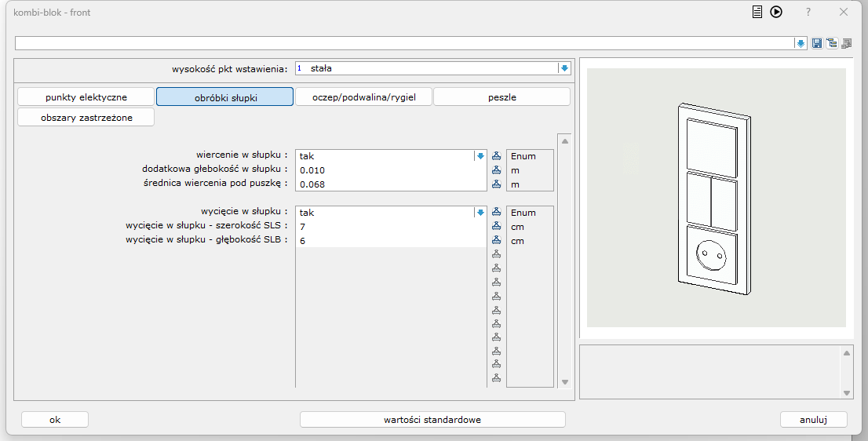Select the 'obszary zastrzeżone' tab
The height and width of the screenshot is (441, 868).
86,118
